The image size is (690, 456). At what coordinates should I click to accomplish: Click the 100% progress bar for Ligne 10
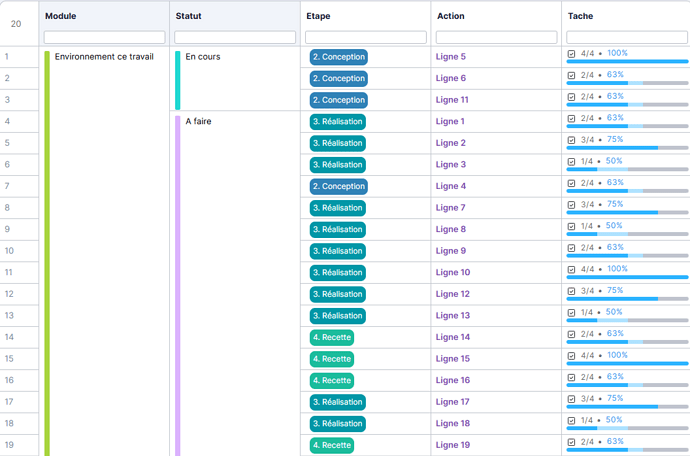click(627, 277)
